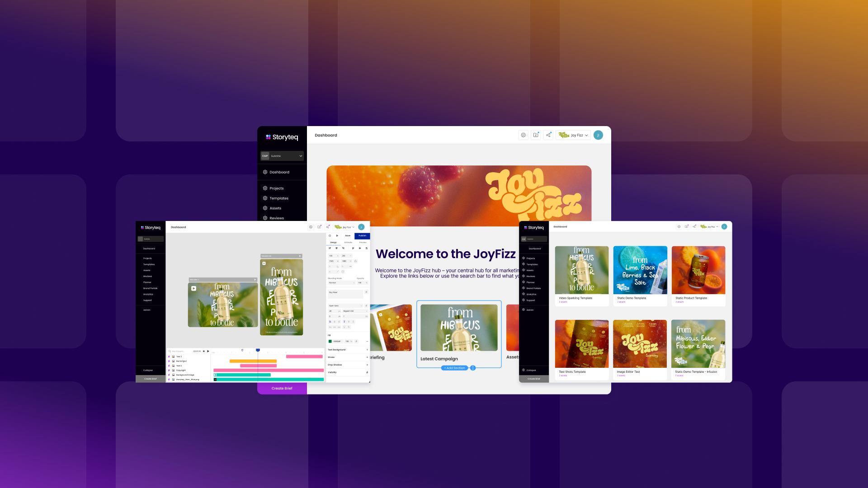The width and height of the screenshot is (868, 488).
Task: Click the settings gear in center header
Action: pos(523,135)
